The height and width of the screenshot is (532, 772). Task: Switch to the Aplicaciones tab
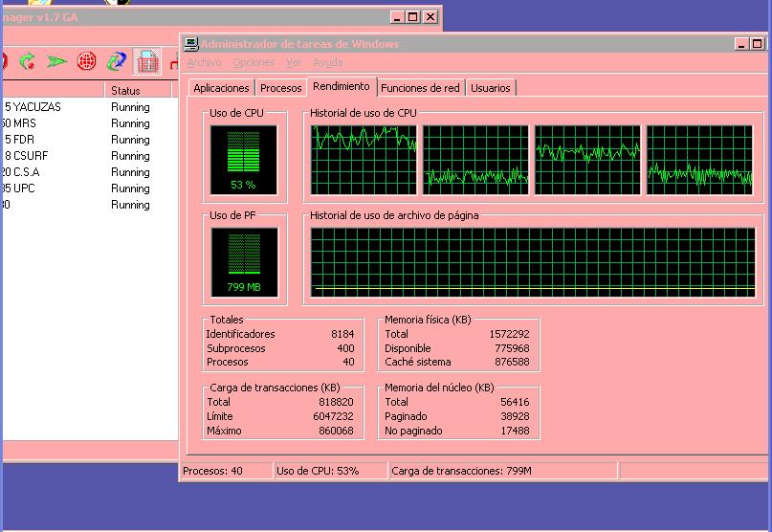coord(221,88)
